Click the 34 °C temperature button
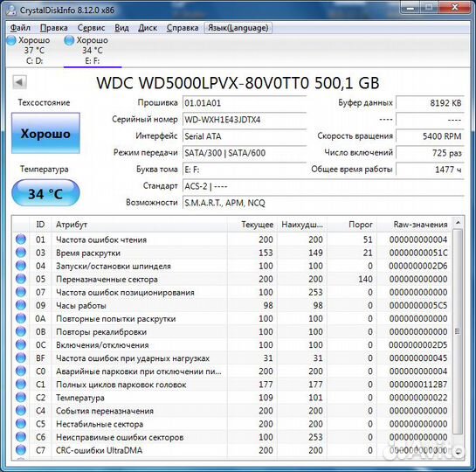476x472 pixels. [45, 193]
